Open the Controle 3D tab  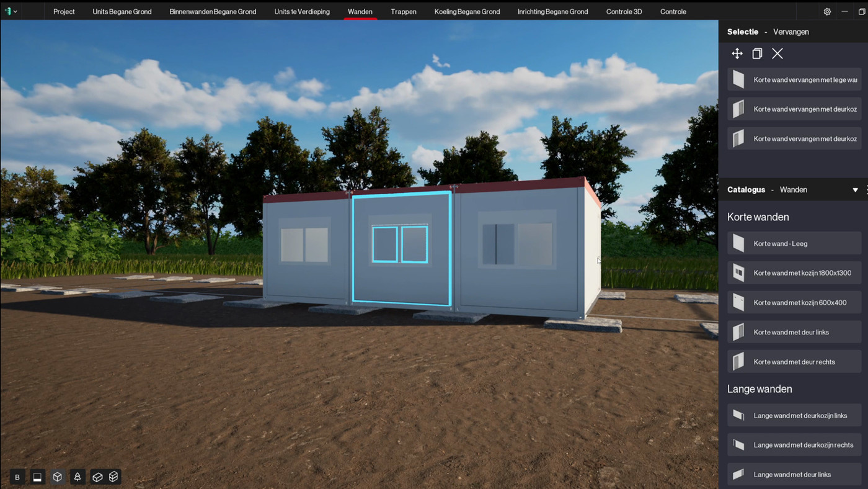(x=624, y=12)
